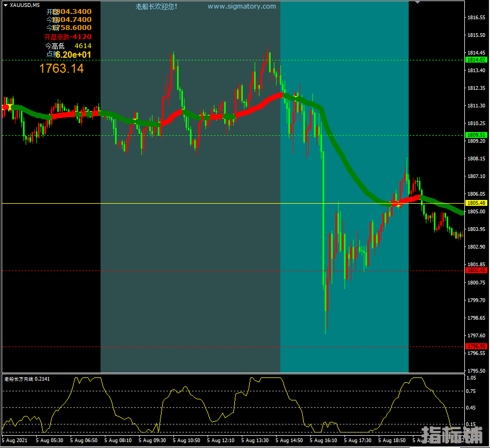The height and width of the screenshot is (448, 490).
Task: Click the chart shift triangle marker at top
Action: (417, 3)
